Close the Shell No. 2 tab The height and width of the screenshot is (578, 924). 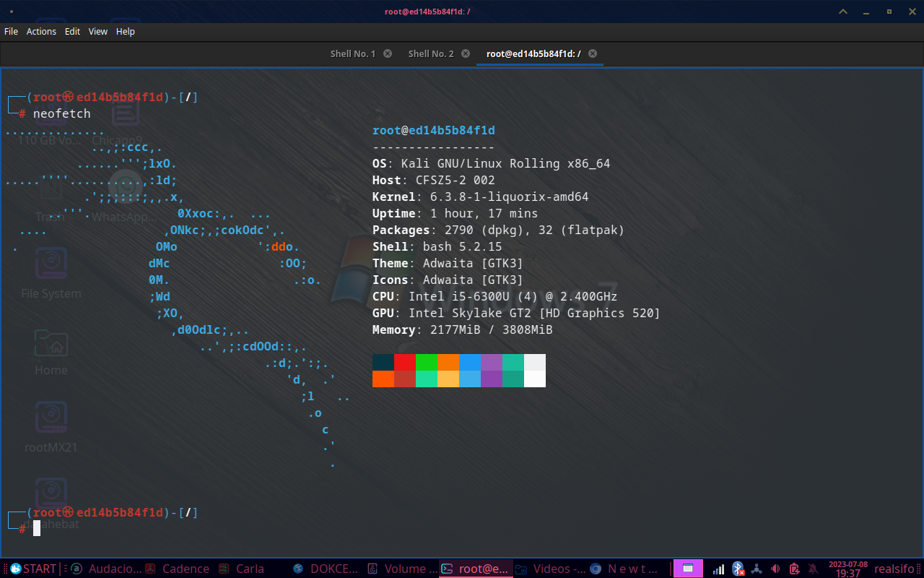pos(466,53)
